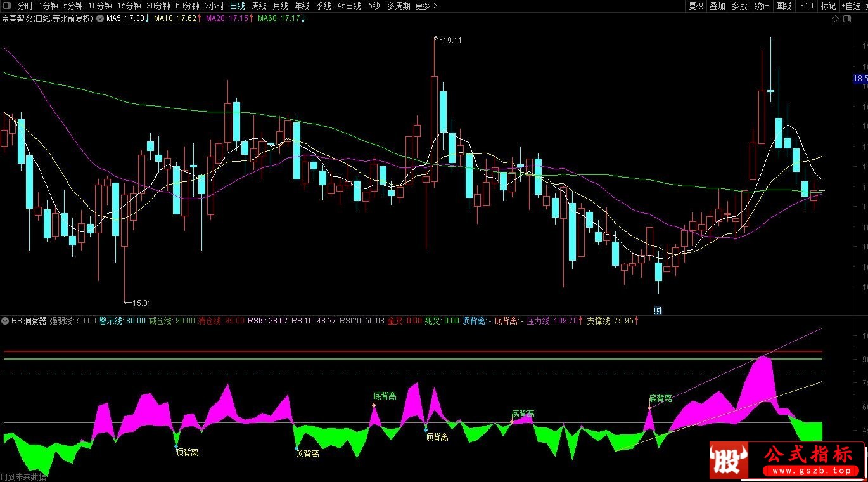Toggle the right side panel icon
The width and height of the screenshot is (868, 482).
[847, 18]
